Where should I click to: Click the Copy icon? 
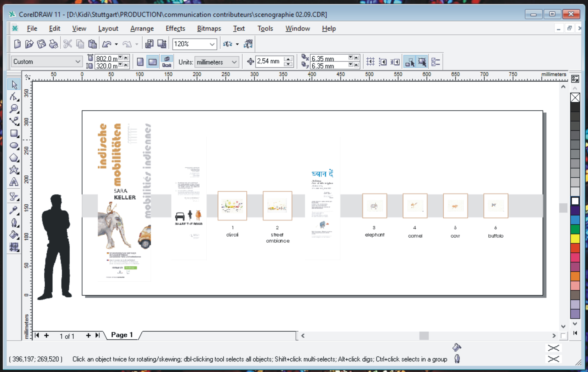pos(80,44)
